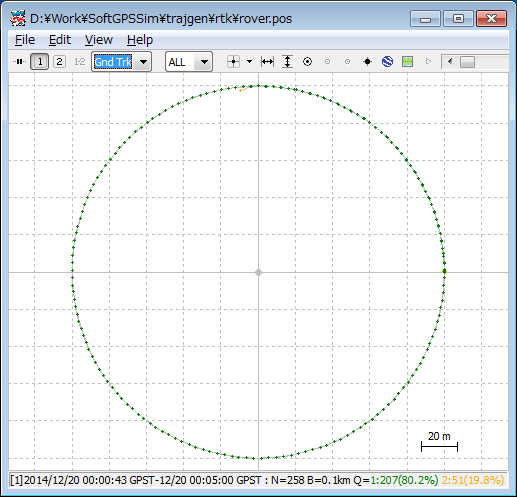517x497 pixels.
Task: Expand the arrow beside the crosshair icon
Action: pos(249,62)
